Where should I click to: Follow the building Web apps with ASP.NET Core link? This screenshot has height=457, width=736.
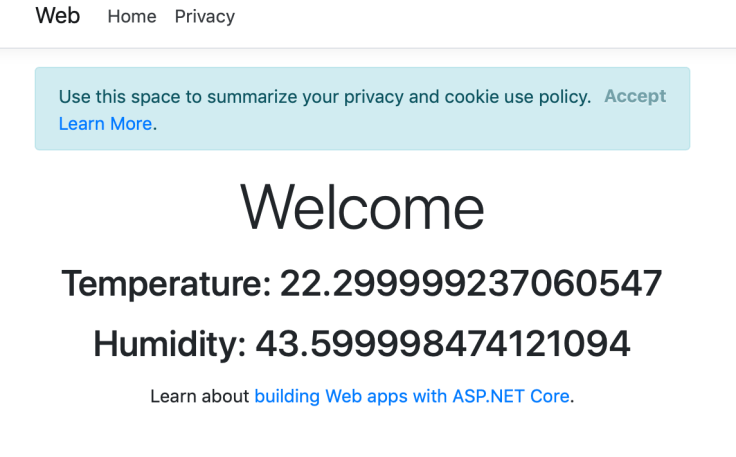[x=411, y=396]
